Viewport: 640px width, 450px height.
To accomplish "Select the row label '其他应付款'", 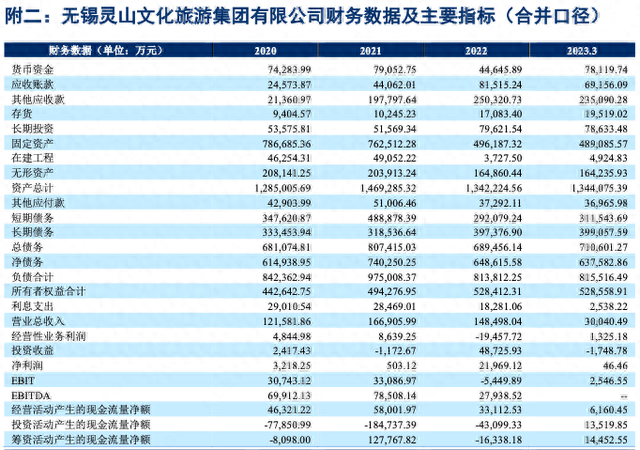I will [x=38, y=203].
